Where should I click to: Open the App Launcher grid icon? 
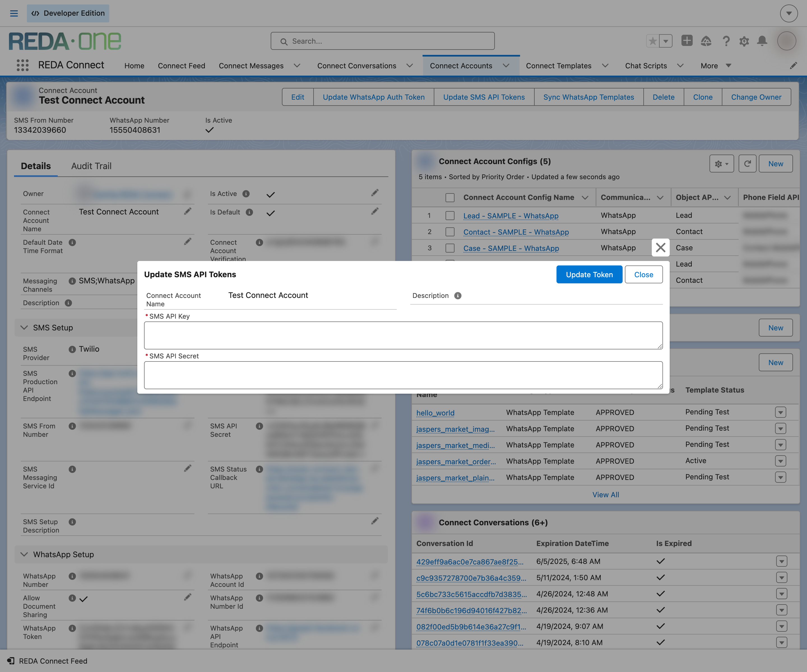23,65
